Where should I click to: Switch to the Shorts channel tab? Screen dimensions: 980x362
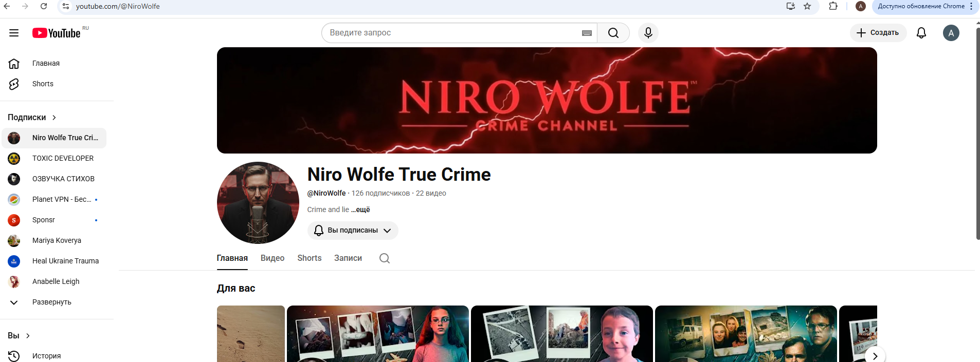coord(310,258)
